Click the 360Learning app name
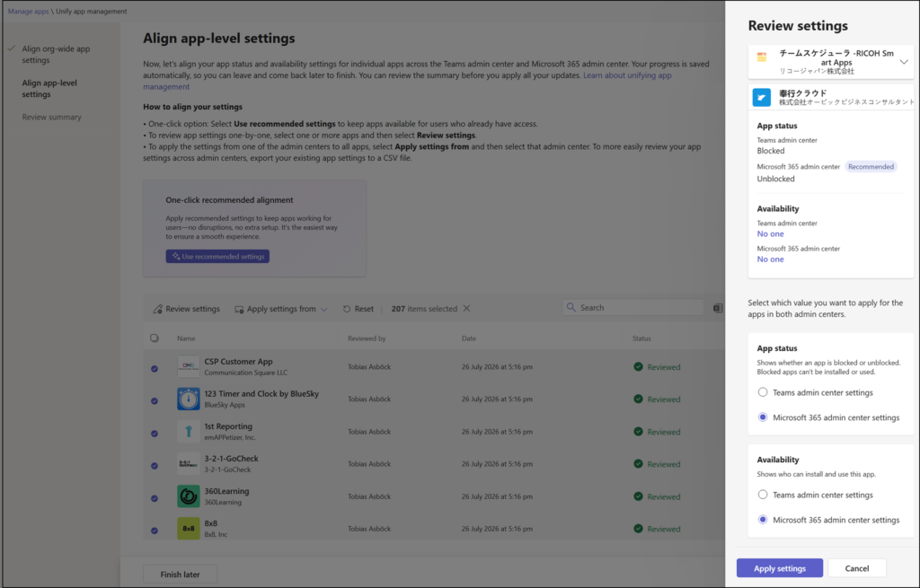The height and width of the screenshot is (588, 920). point(226,491)
